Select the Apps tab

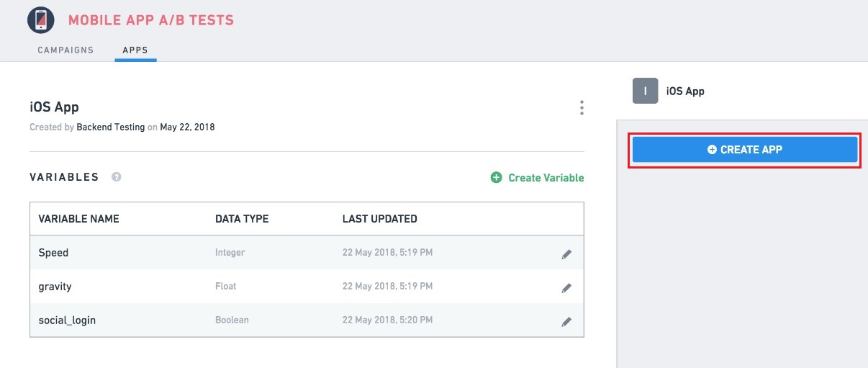tap(135, 50)
